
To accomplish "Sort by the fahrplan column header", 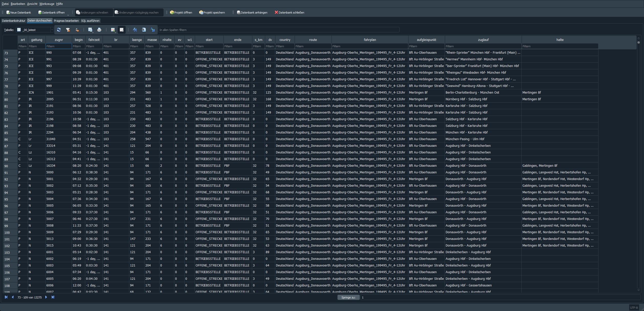I will pos(370,40).
